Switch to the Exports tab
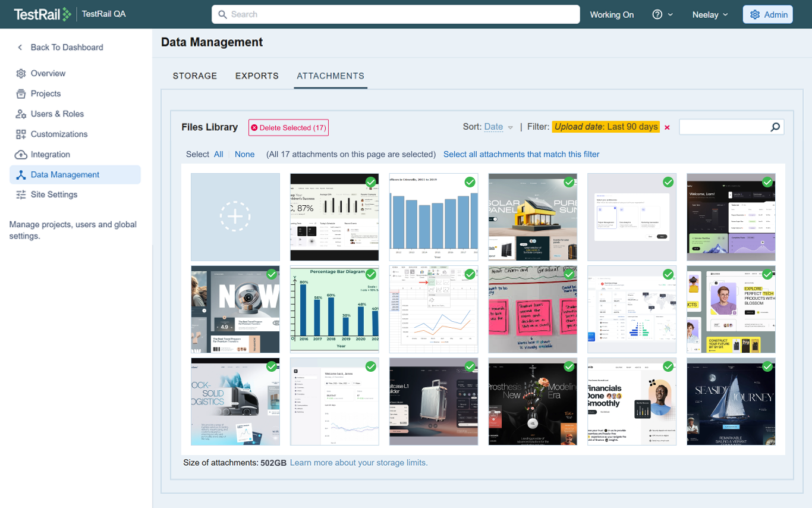812x508 pixels. click(257, 76)
